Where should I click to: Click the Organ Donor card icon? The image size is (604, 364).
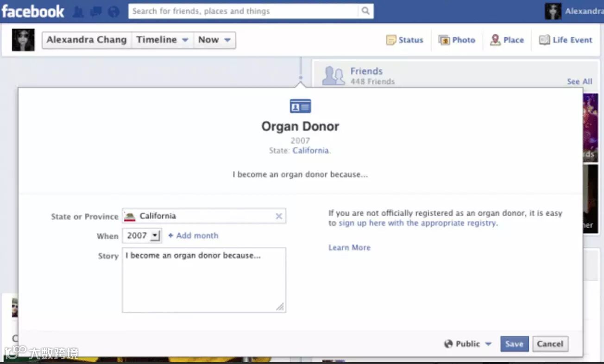pyautogui.click(x=300, y=107)
